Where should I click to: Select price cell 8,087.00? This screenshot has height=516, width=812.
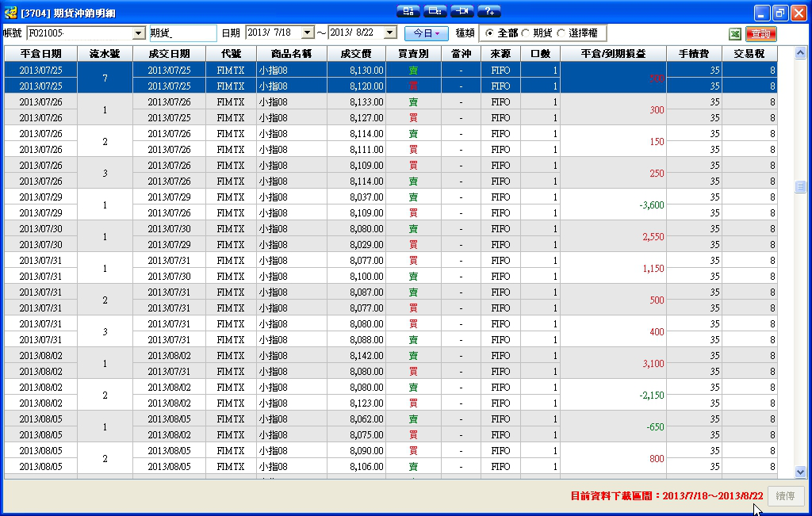[x=356, y=292]
